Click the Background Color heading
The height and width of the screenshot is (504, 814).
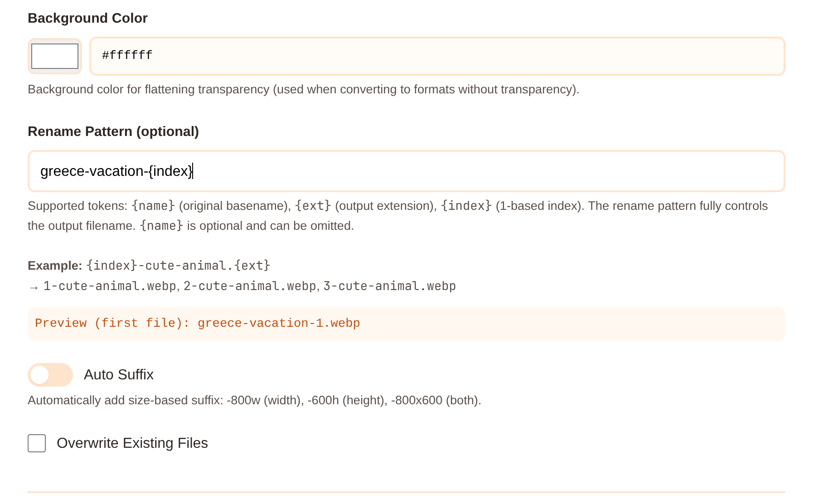click(87, 18)
